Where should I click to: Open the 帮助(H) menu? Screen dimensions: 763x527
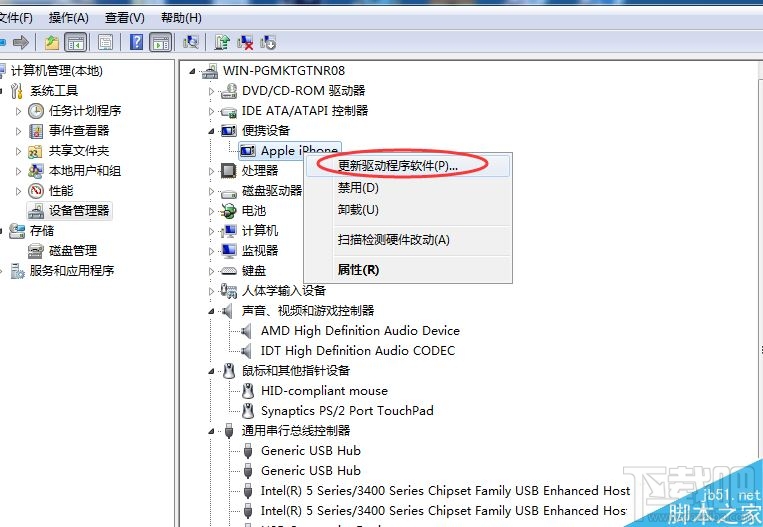pyautogui.click(x=181, y=18)
